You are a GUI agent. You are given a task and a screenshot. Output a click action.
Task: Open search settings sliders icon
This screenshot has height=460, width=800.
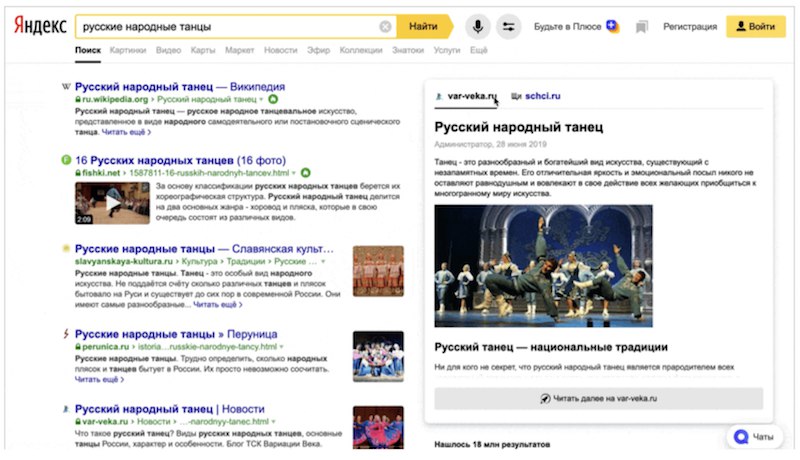(508, 27)
